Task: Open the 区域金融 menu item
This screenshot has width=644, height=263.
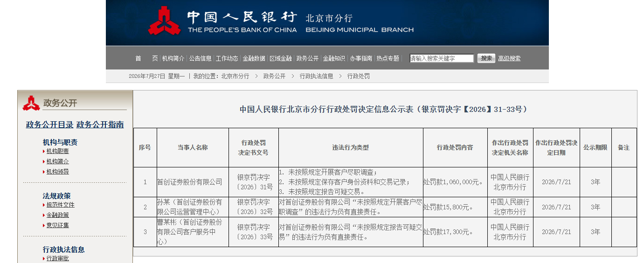Action: (x=281, y=58)
